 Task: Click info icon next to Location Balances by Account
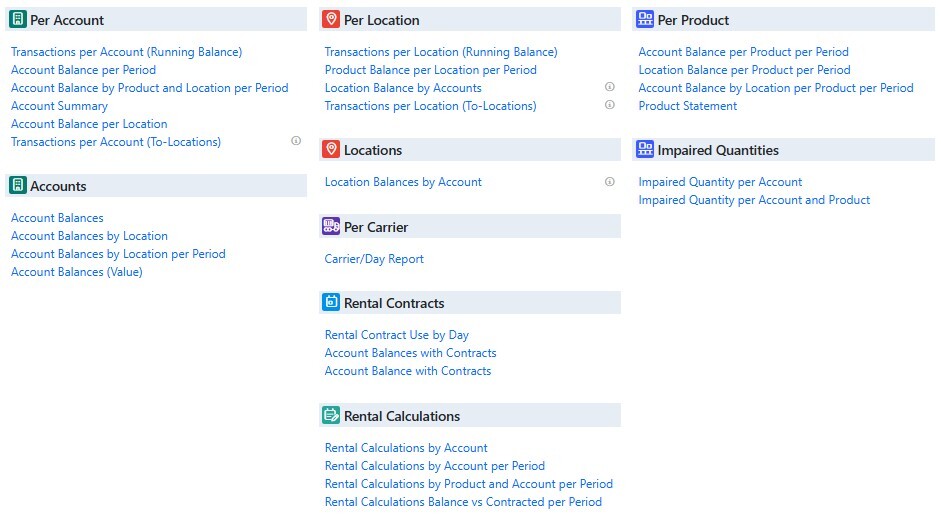coord(610,182)
